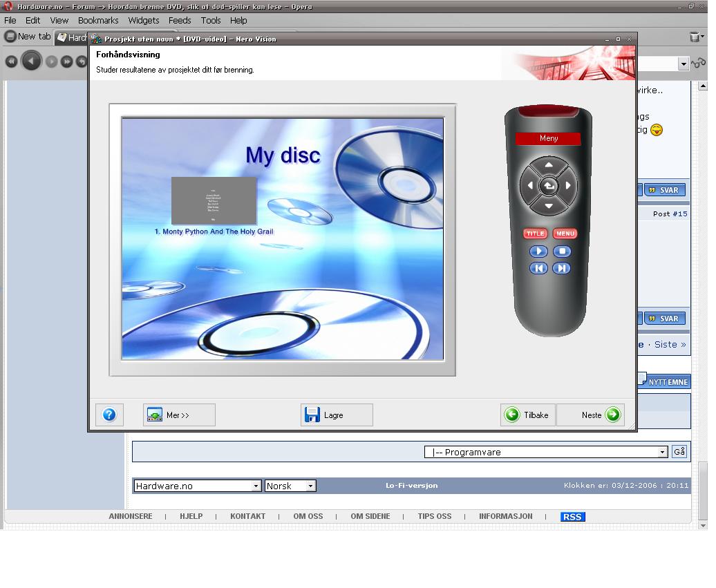This screenshot has width=716, height=588.
Task: Click the Opera logo in title bar
Action: pos(8,6)
